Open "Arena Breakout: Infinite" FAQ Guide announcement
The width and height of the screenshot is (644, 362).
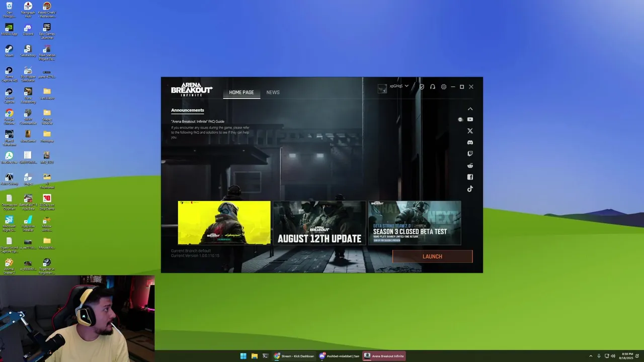tap(198, 121)
